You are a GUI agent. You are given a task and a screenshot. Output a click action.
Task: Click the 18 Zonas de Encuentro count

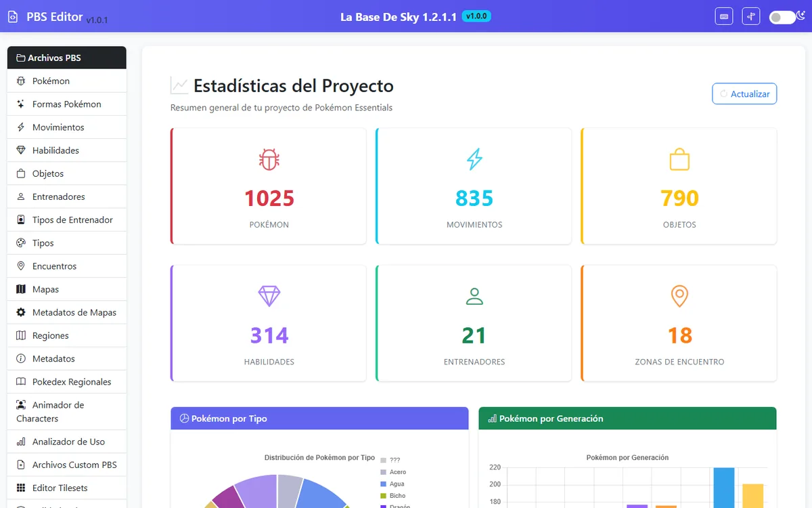[679, 336]
